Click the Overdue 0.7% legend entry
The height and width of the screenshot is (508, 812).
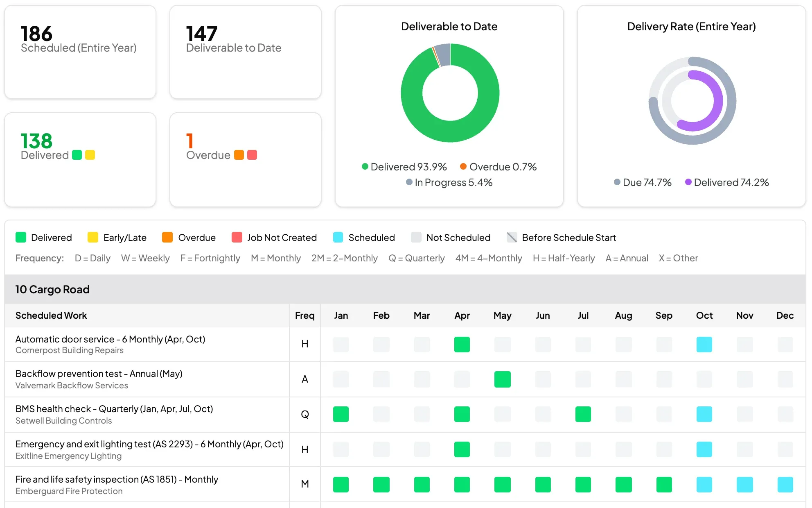point(498,167)
